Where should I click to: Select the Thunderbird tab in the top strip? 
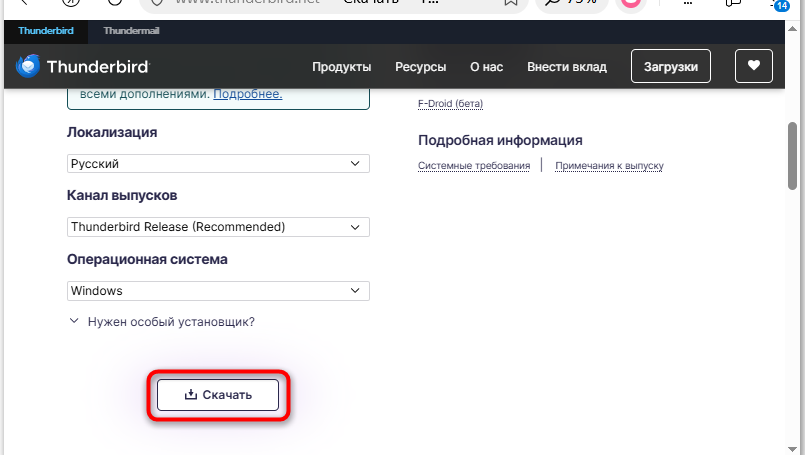point(46,31)
